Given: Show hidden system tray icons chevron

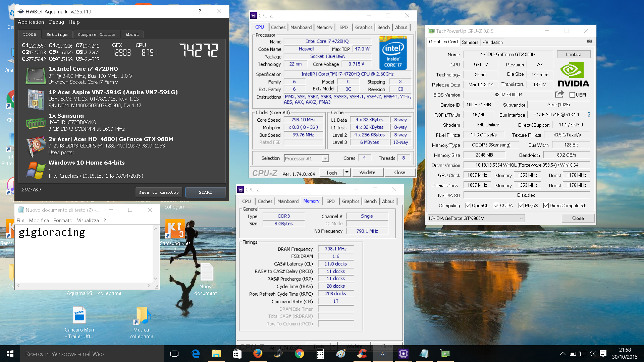Looking at the screenshot, I should pyautogui.click(x=563, y=354).
